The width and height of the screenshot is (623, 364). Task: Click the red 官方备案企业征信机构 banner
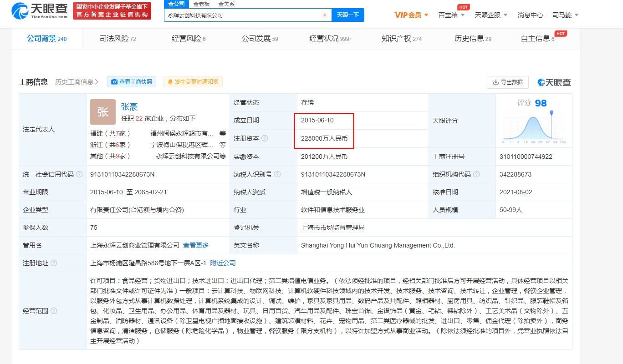click(112, 10)
